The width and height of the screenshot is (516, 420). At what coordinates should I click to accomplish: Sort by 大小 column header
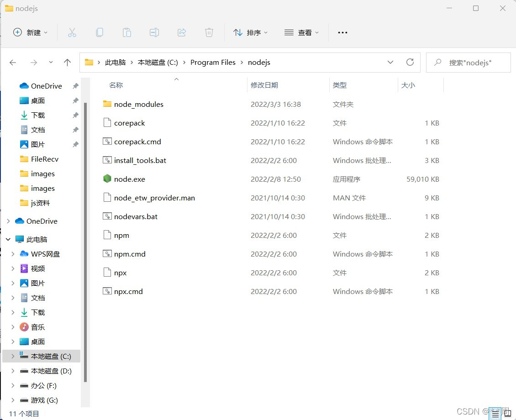[x=408, y=85]
